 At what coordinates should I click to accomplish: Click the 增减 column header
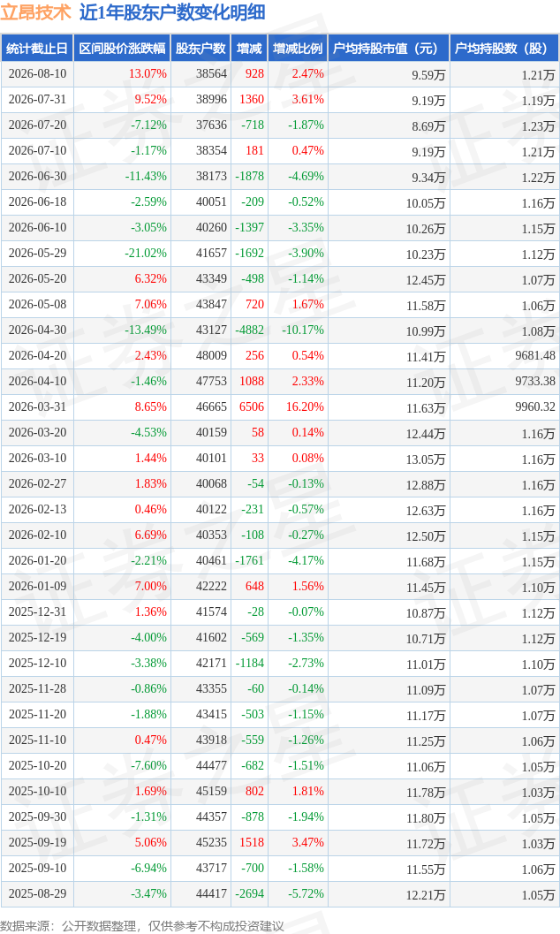[x=249, y=49]
